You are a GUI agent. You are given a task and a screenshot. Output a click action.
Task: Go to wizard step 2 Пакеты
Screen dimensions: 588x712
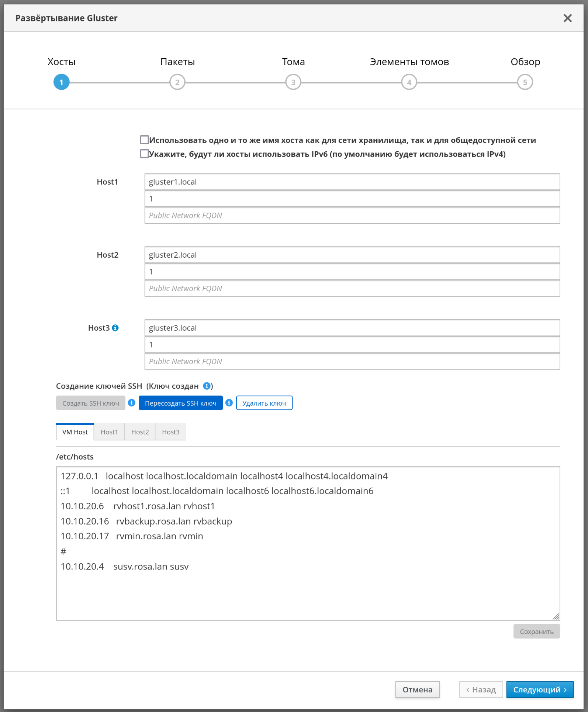coord(177,82)
